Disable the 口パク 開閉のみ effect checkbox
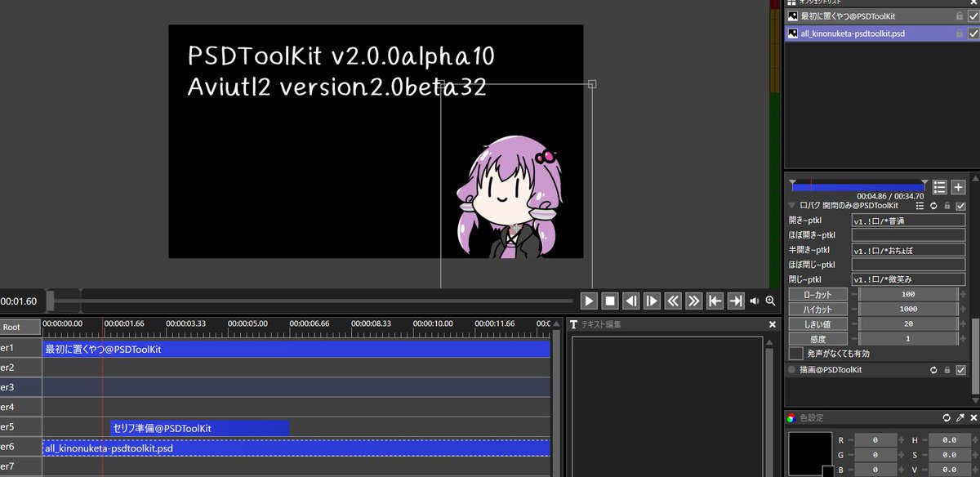This screenshot has height=477, width=980. pyautogui.click(x=960, y=206)
